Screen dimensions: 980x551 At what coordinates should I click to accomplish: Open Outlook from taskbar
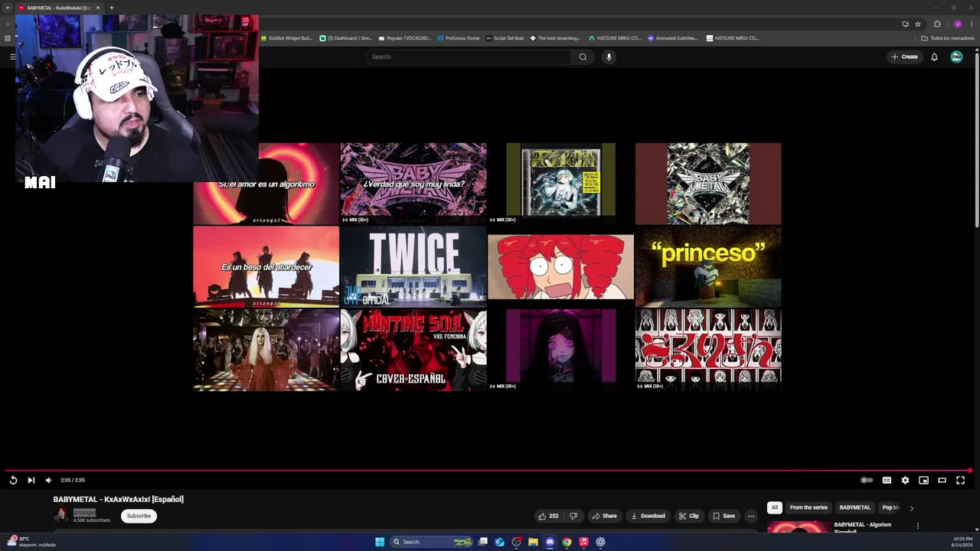coord(499,542)
